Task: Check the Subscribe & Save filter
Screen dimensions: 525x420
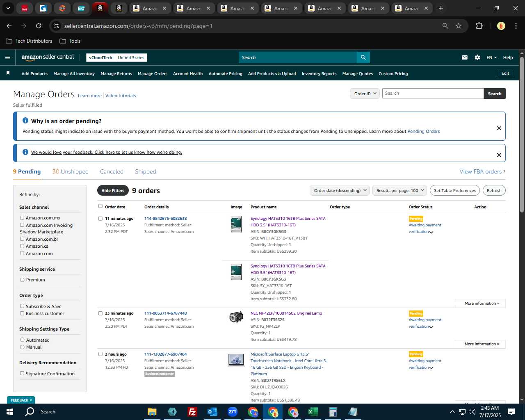Action: (22, 306)
